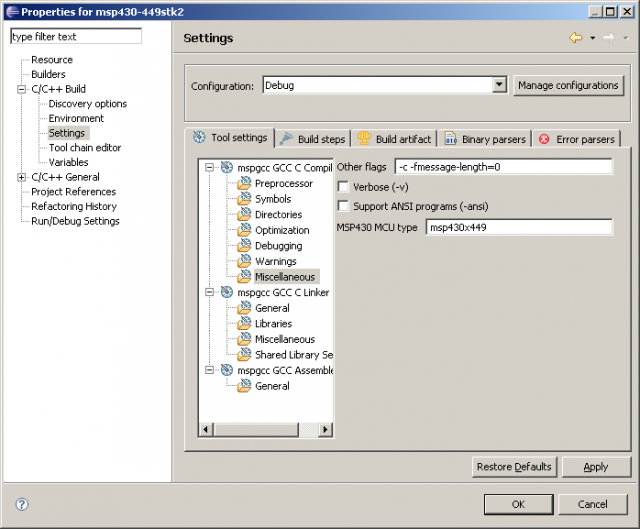The height and width of the screenshot is (529, 640).
Task: Switch to the Build steps tab
Action: pos(313,139)
